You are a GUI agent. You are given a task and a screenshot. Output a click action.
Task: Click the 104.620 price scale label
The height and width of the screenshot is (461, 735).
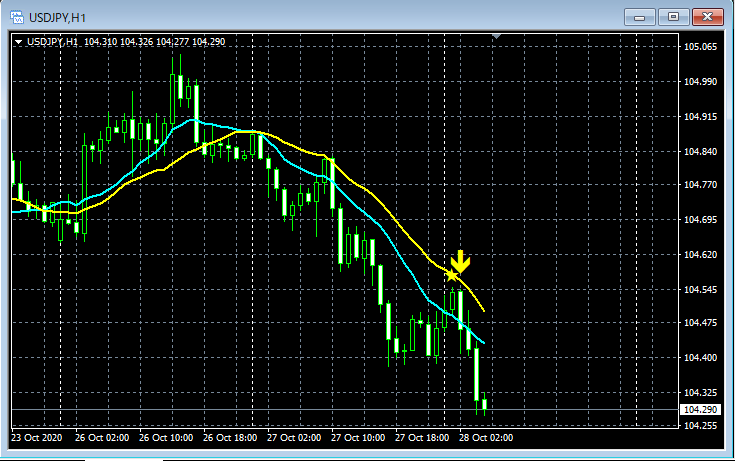(700, 255)
